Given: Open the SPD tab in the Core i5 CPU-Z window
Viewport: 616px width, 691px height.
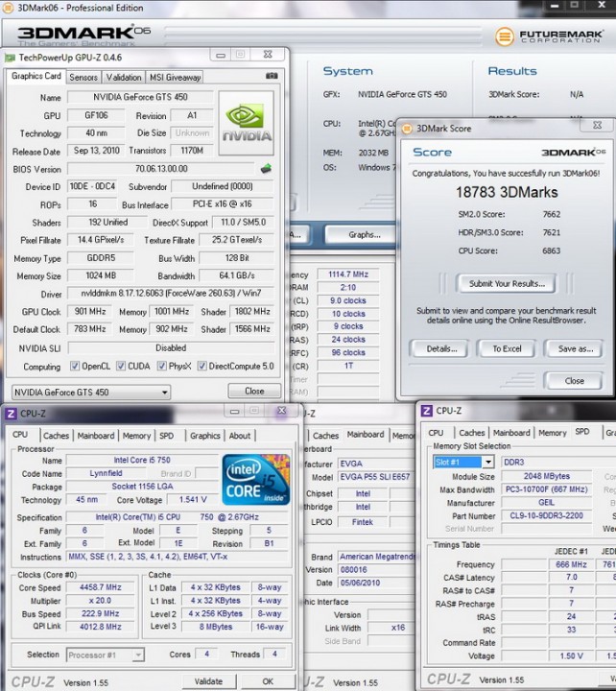Looking at the screenshot, I should [167, 436].
